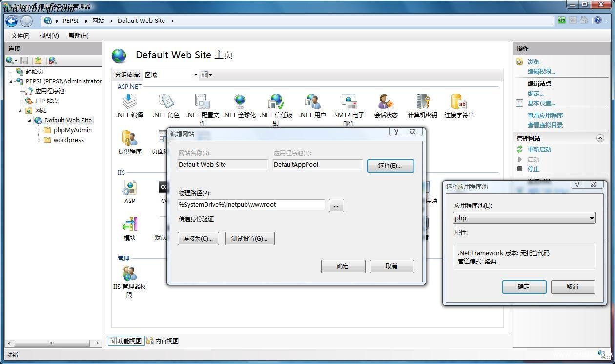
Task: Open the SMTP 电子邮件 feature icon
Action: click(348, 102)
